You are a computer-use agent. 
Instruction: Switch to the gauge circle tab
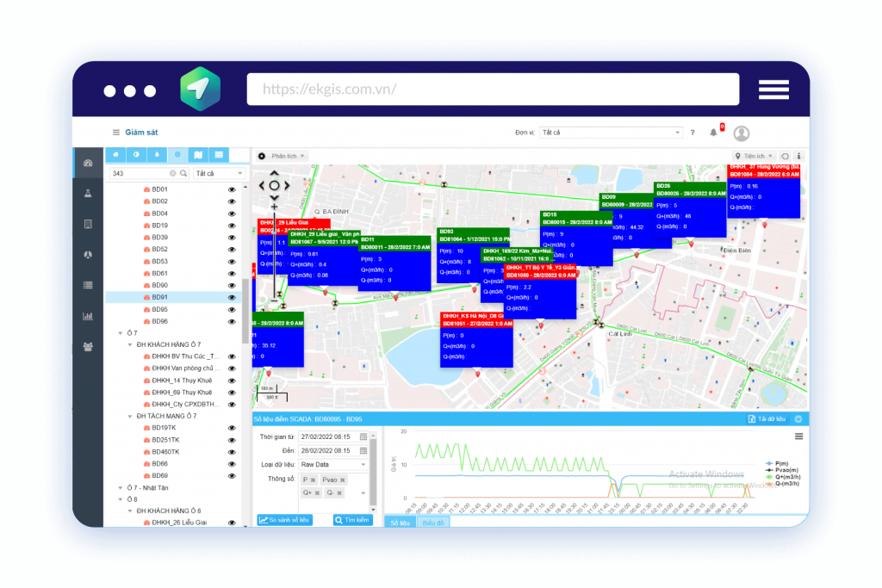[x=177, y=155]
